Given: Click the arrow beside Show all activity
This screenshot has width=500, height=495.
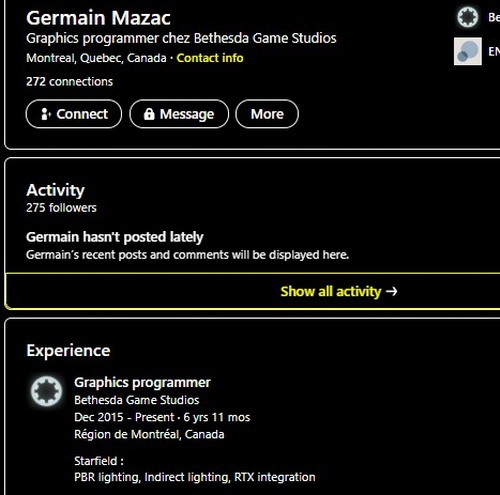Looking at the screenshot, I should 391,291.
